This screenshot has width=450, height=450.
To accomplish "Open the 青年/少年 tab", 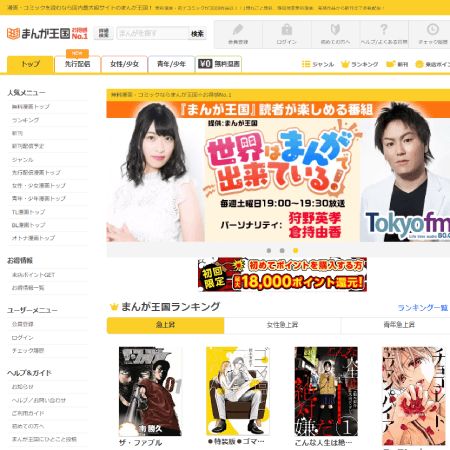I will coord(171,64).
